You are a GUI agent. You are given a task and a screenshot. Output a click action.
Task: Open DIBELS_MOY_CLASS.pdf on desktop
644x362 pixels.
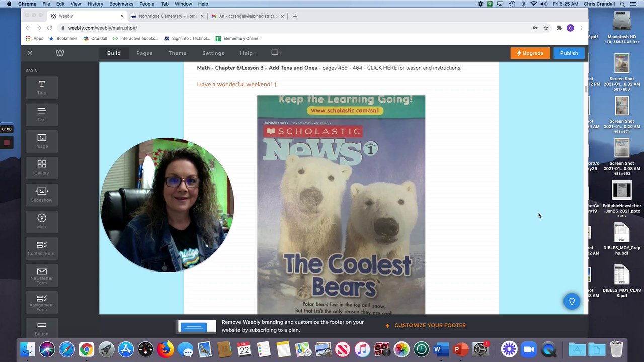point(622,281)
